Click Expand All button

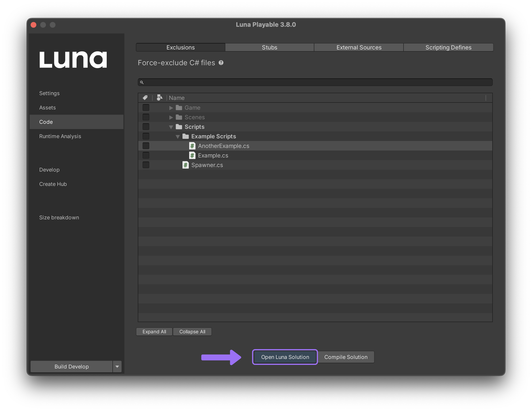coord(154,331)
